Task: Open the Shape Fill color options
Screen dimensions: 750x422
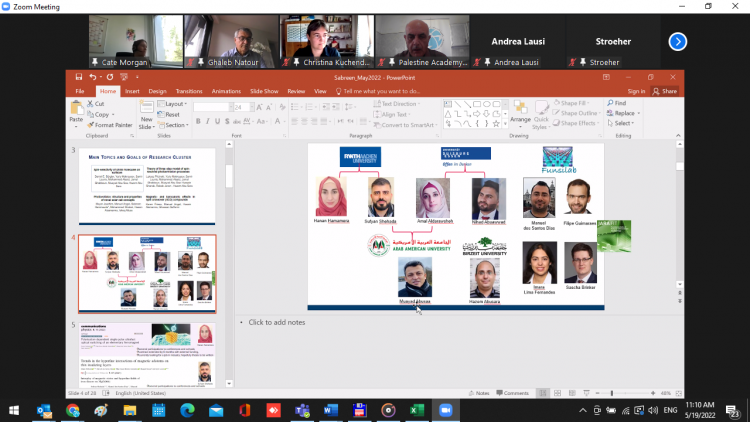Action: 572,103
